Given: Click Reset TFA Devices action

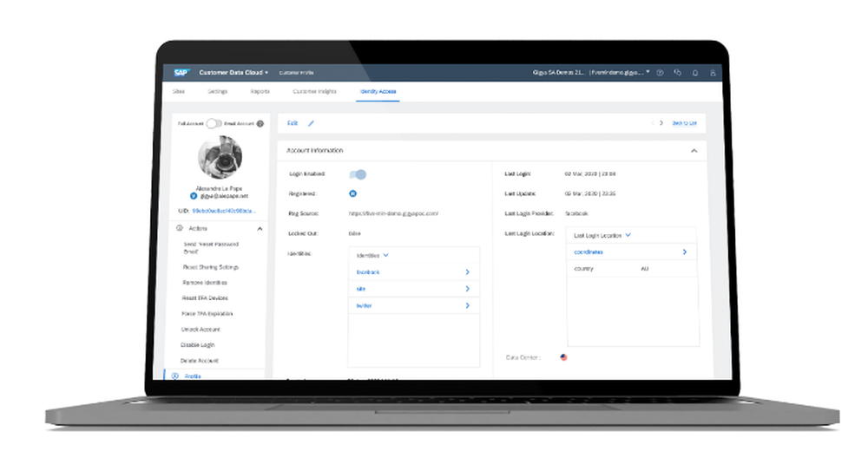Looking at the screenshot, I should coord(204,297).
